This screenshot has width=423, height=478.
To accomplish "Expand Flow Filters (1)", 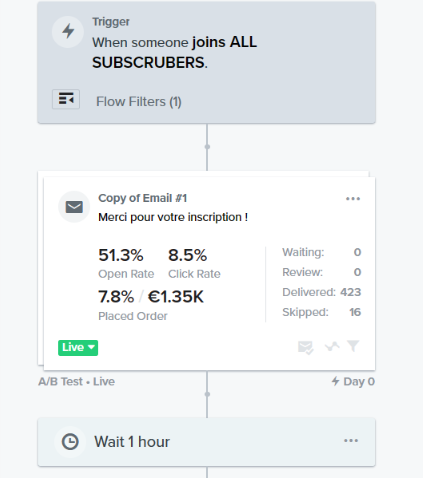I will click(x=139, y=101).
